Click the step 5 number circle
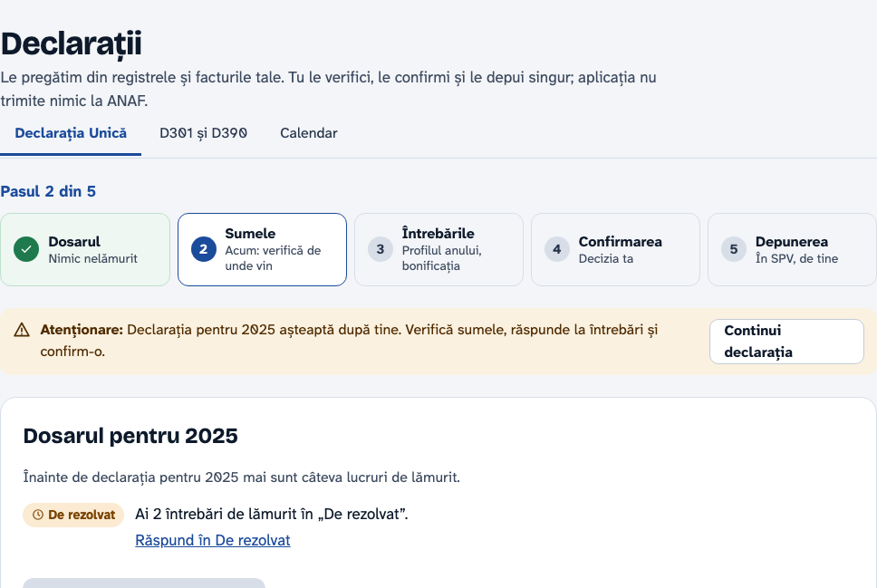 pos(734,249)
